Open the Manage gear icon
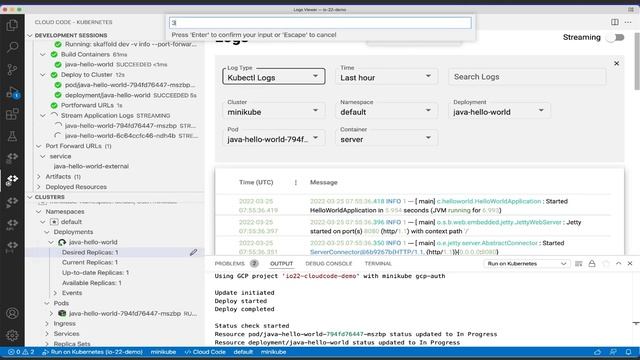640x360 pixels. pos(12,335)
